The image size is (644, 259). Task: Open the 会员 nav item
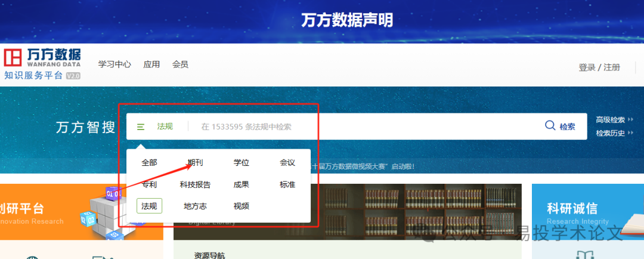click(180, 64)
